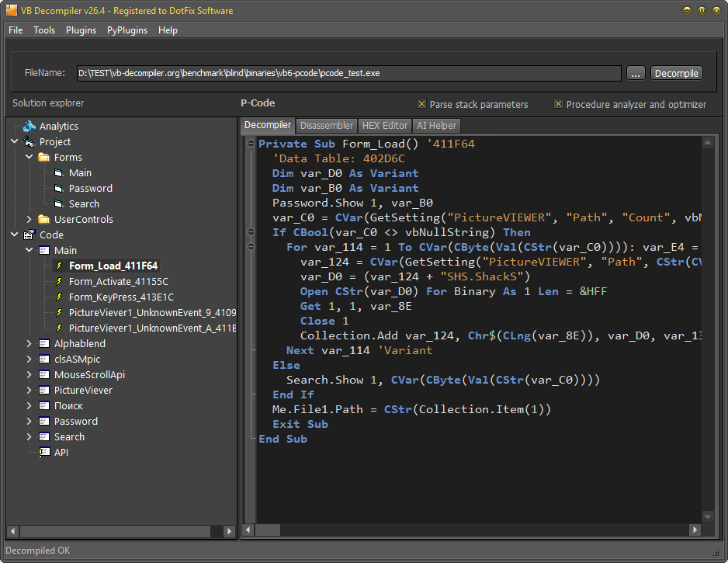The image size is (728, 563).
Task: Click the 'Decompiled OK' status text
Action: [37, 551]
